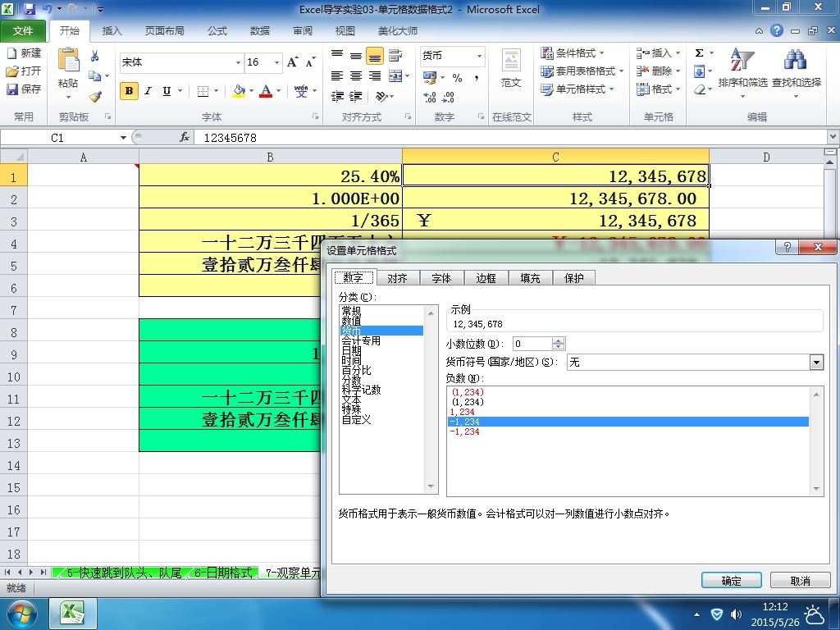Toggle Italic formatting button

[148, 91]
